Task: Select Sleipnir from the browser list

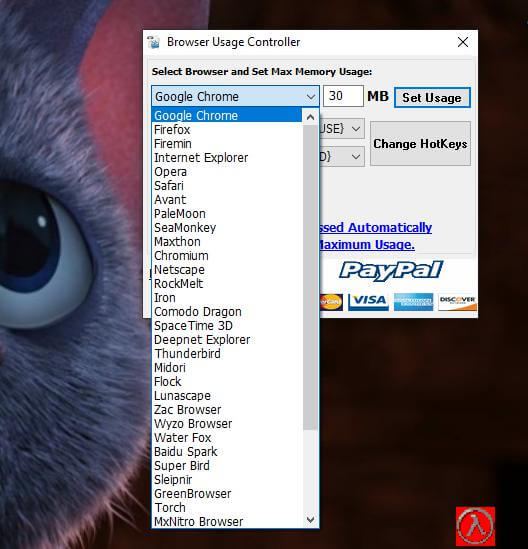Action: click(x=227, y=480)
